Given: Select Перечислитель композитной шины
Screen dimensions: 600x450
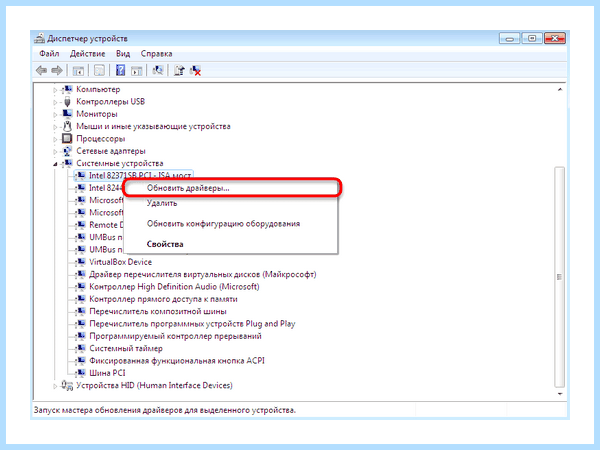Looking at the screenshot, I should point(158,311).
